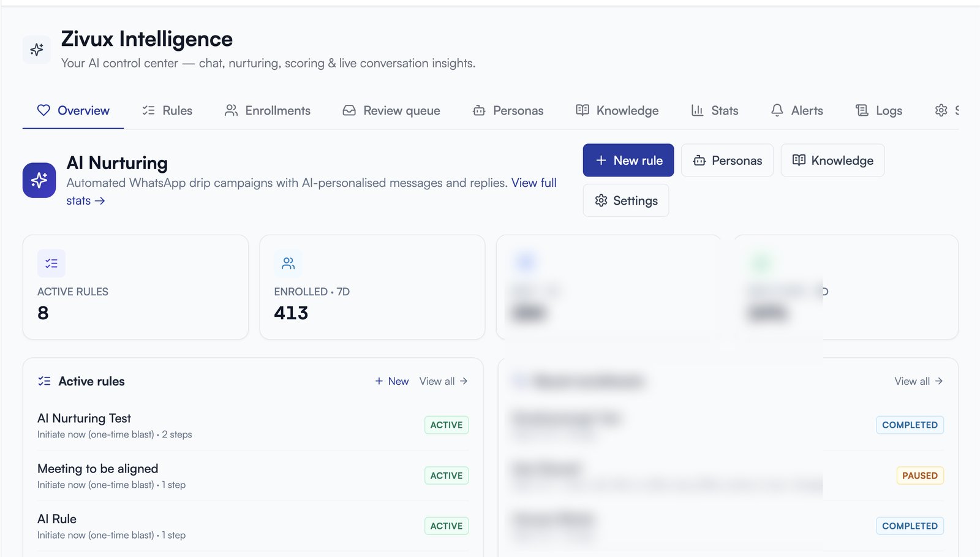The image size is (980, 557).
Task: Click View all in Active rules panel
Action: click(443, 381)
